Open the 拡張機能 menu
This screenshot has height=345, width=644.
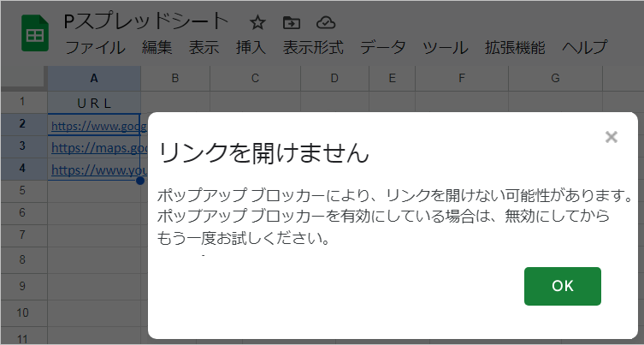point(514,47)
